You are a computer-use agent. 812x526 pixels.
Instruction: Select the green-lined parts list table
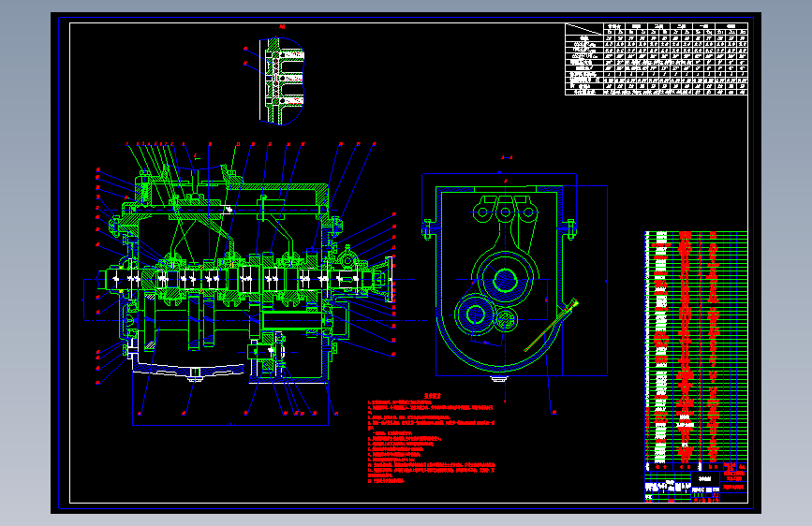pos(696,351)
